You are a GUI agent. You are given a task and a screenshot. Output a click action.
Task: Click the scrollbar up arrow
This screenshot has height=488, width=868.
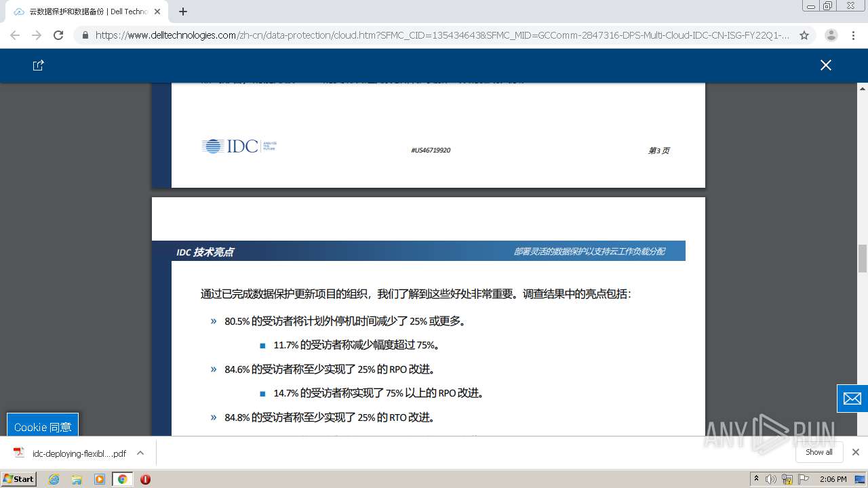[863, 89]
